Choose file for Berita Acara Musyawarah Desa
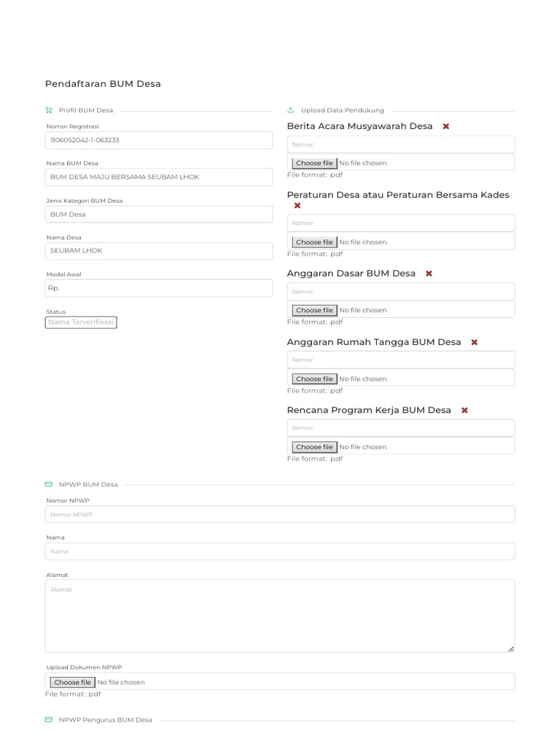 pos(314,163)
